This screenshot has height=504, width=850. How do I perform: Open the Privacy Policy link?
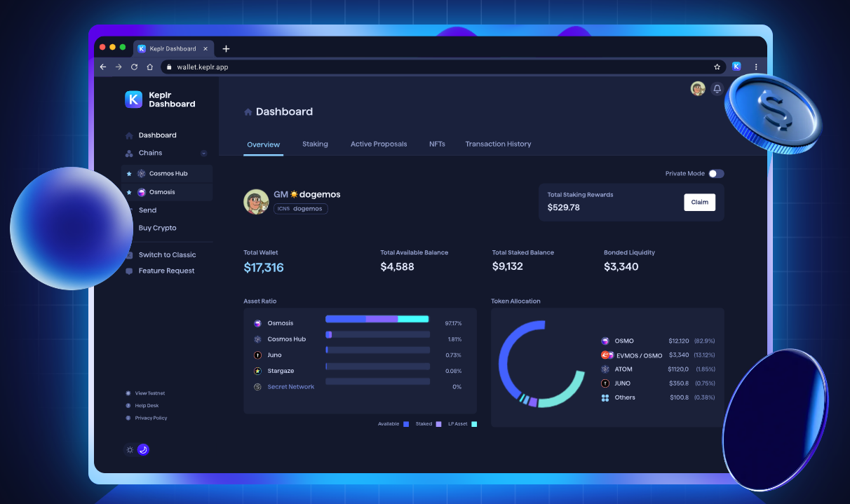pos(151,418)
